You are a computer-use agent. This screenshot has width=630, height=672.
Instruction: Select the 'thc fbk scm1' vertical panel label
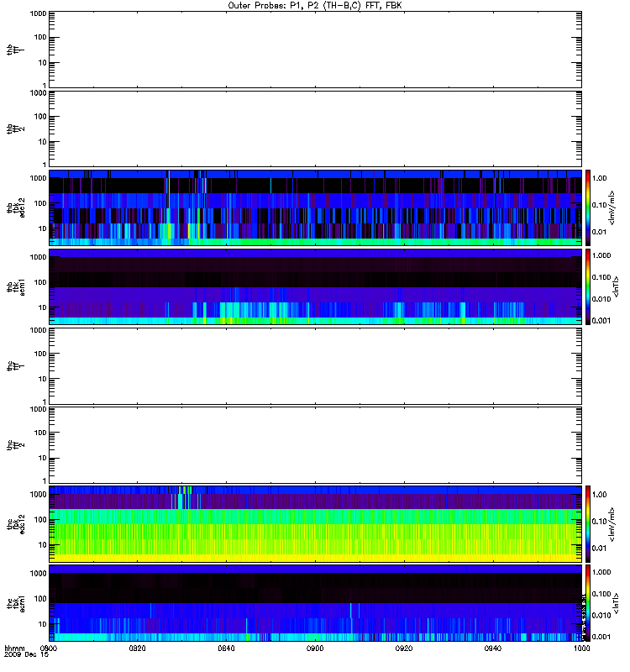click(16, 603)
